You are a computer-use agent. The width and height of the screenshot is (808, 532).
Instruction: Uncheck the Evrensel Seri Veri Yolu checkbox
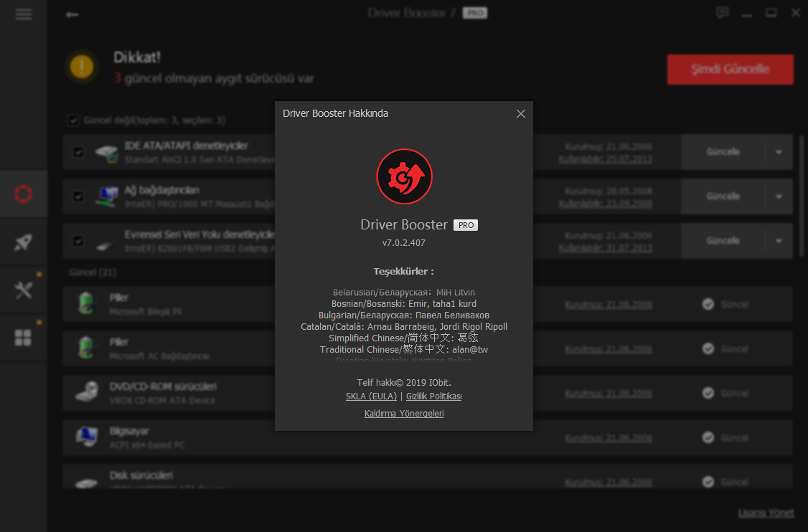[77, 240]
